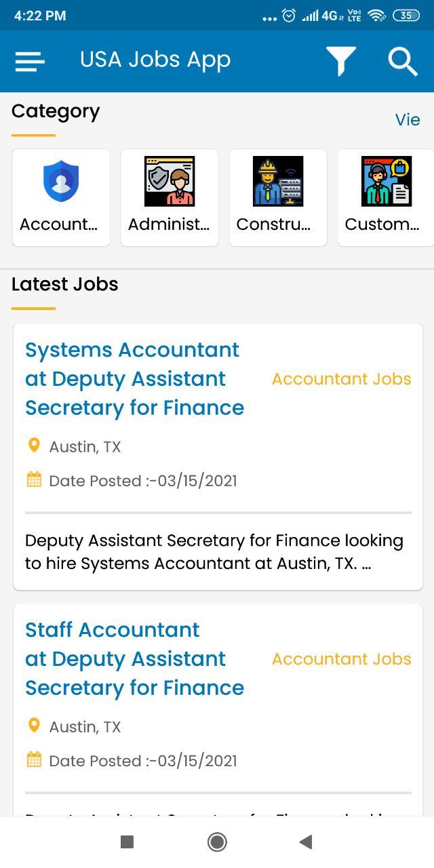The width and height of the screenshot is (434, 868).
Task: Open Staff Accountant job title
Action: pyautogui.click(x=134, y=658)
